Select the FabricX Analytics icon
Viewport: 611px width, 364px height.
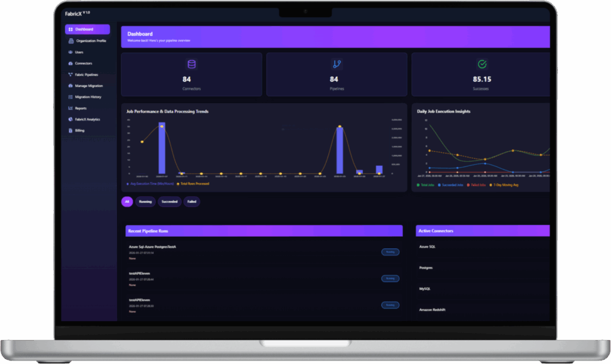click(x=70, y=119)
